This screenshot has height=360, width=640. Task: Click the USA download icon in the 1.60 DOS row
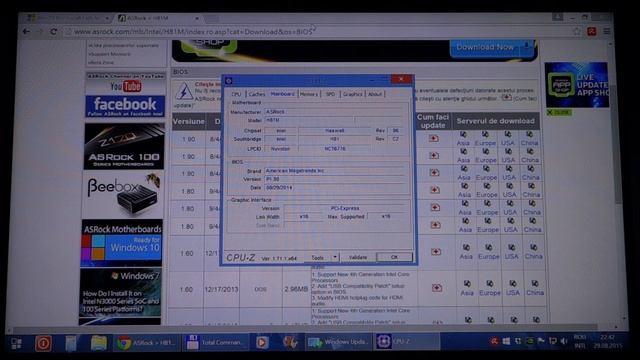(x=513, y=284)
